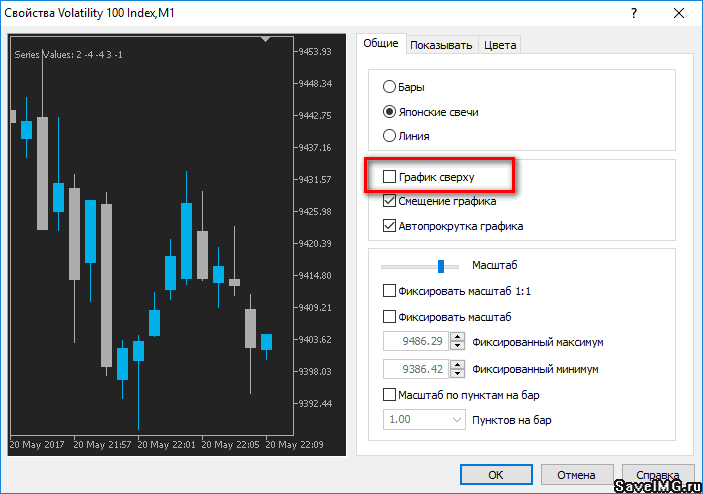Choose the Японские свечи chart type

[x=390, y=112]
